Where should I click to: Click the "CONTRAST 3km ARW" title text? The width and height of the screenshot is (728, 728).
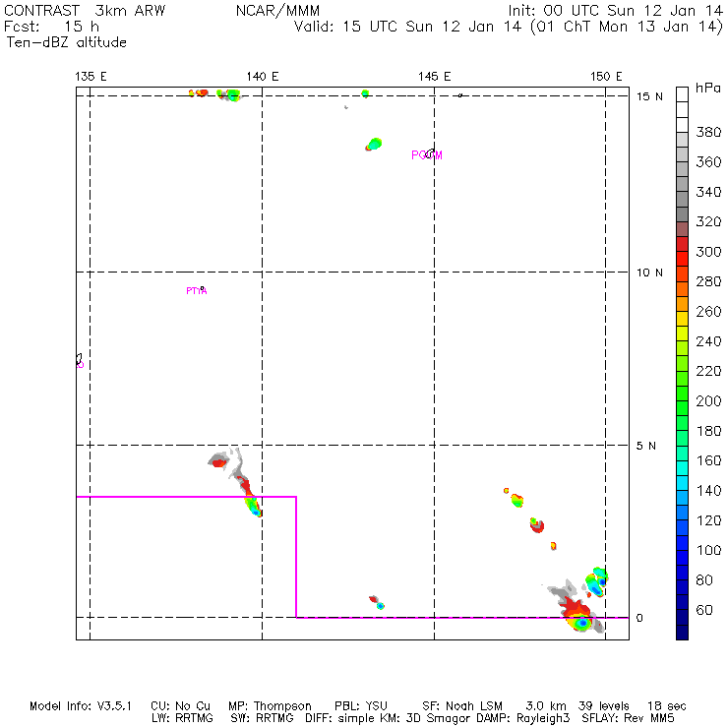[85, 11]
